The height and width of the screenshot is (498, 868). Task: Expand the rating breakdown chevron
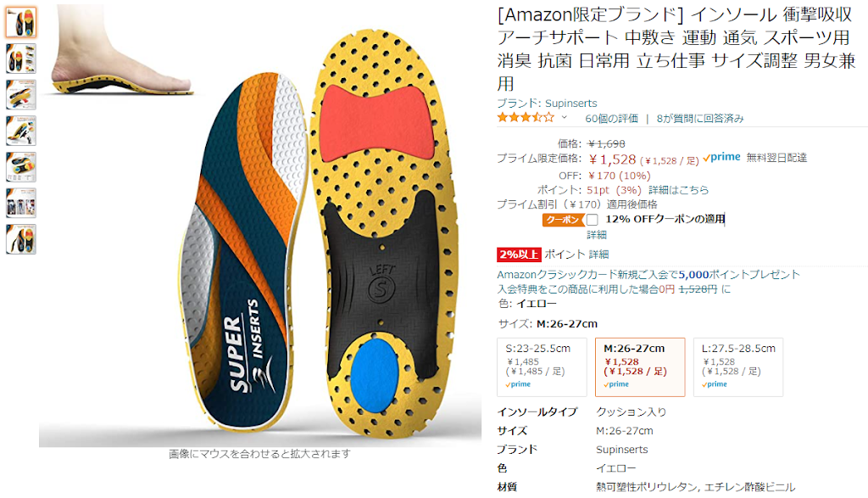[564, 117]
